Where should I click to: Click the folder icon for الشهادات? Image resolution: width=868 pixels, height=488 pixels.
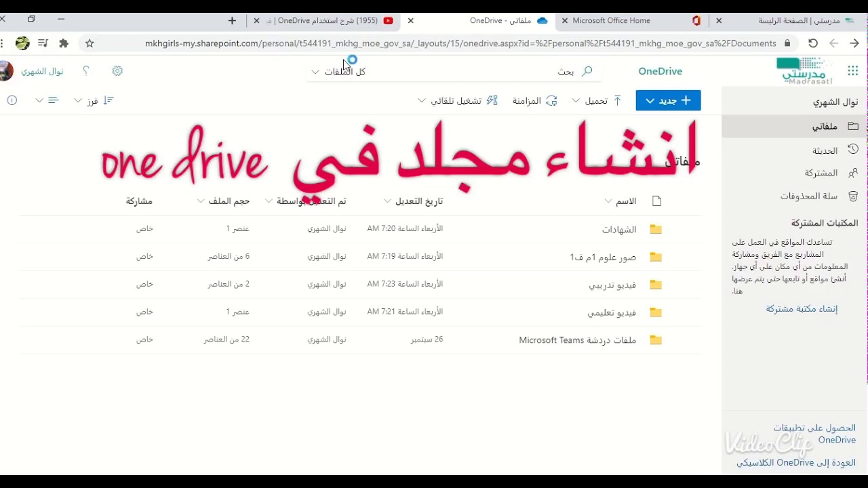656,229
